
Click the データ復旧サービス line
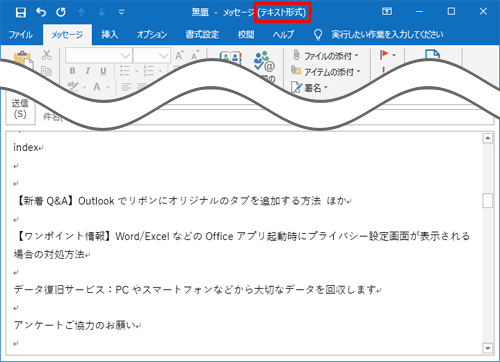click(x=198, y=290)
